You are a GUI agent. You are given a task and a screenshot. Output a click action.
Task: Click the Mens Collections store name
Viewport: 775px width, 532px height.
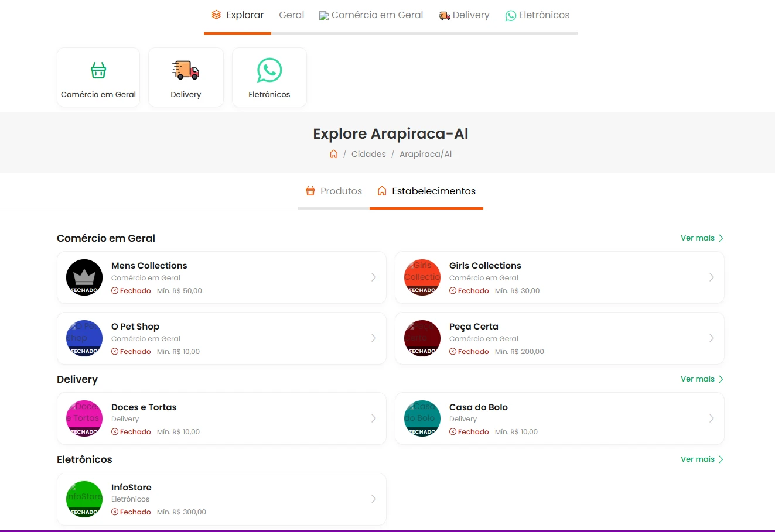point(149,266)
